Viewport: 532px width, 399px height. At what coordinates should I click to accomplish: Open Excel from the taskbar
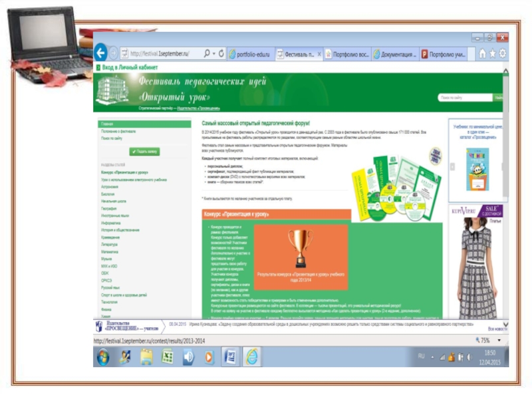coord(168,357)
